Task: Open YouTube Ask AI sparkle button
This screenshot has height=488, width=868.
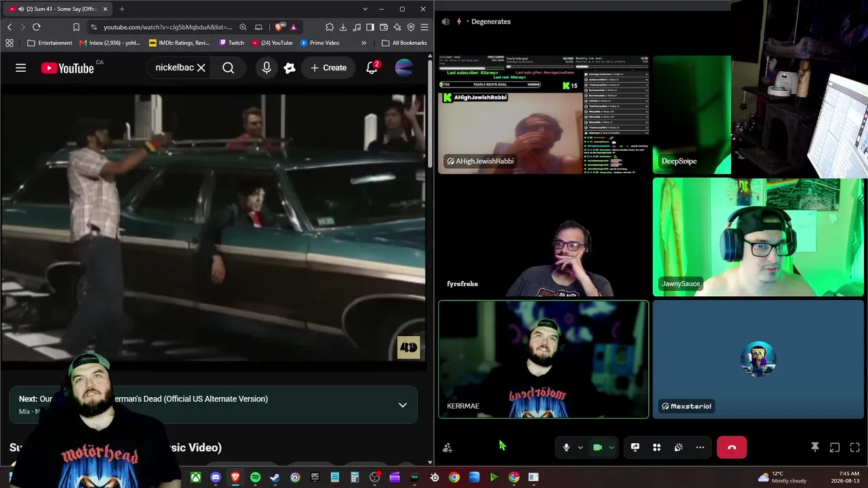Action: [x=290, y=68]
